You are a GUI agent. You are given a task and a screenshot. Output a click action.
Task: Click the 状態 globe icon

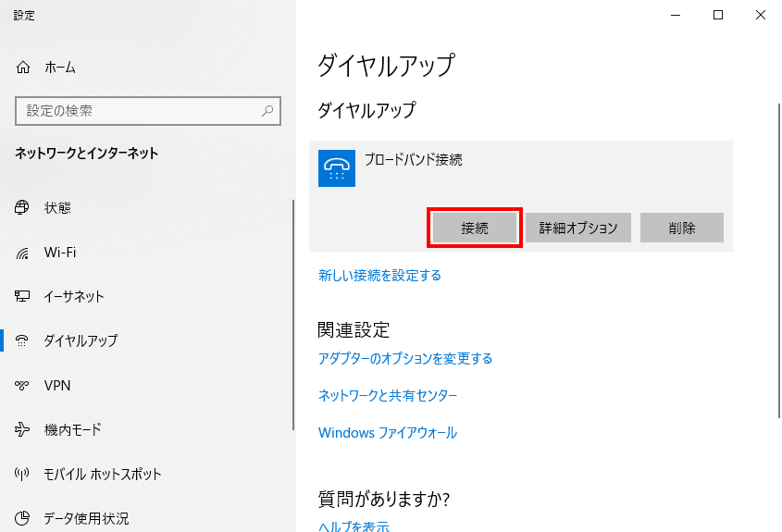tap(22, 207)
